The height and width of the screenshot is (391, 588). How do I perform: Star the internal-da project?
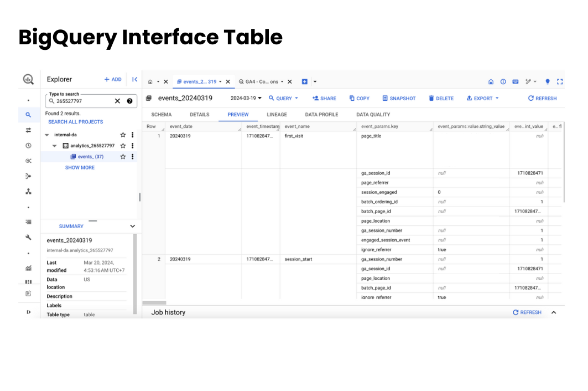point(122,135)
